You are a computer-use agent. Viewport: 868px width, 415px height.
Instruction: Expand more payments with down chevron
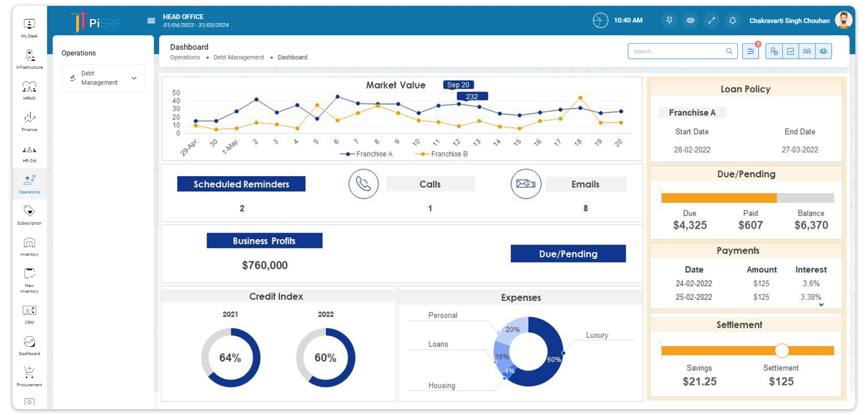821,305
